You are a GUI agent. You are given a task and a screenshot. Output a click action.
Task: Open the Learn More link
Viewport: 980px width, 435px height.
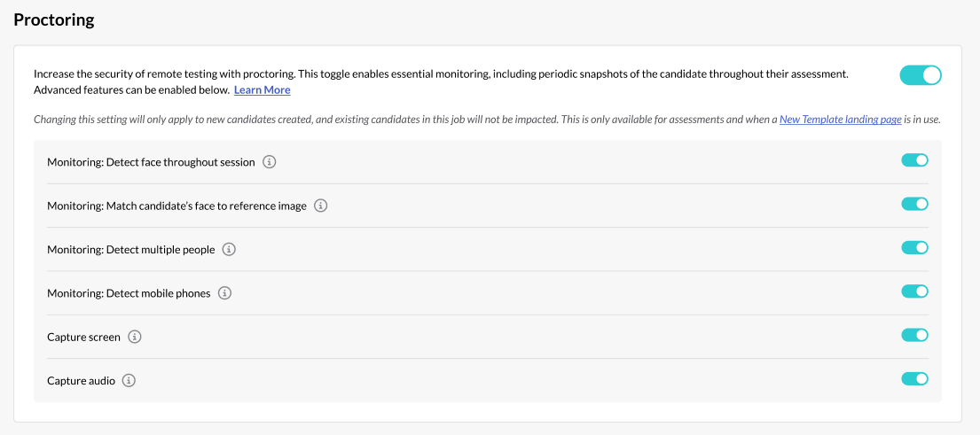[262, 89]
